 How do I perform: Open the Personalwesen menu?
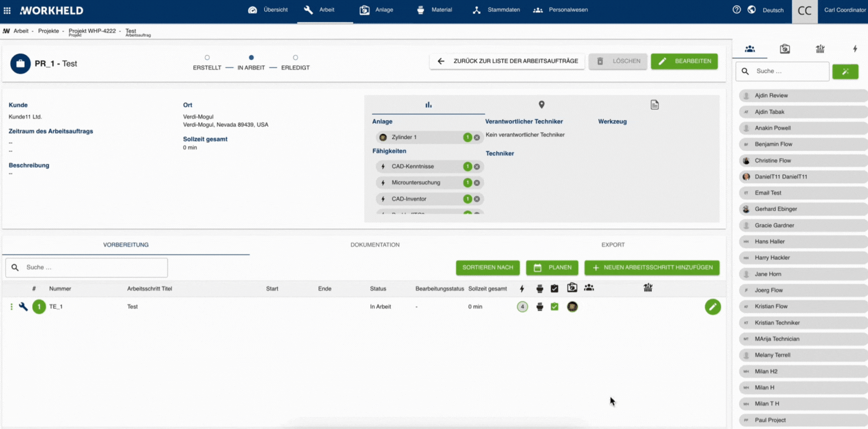pos(561,10)
